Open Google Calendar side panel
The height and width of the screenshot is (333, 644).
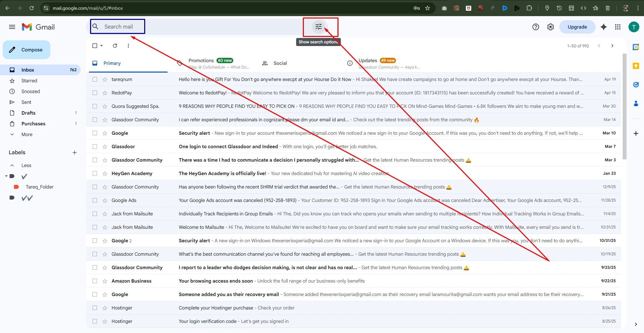coord(636,47)
